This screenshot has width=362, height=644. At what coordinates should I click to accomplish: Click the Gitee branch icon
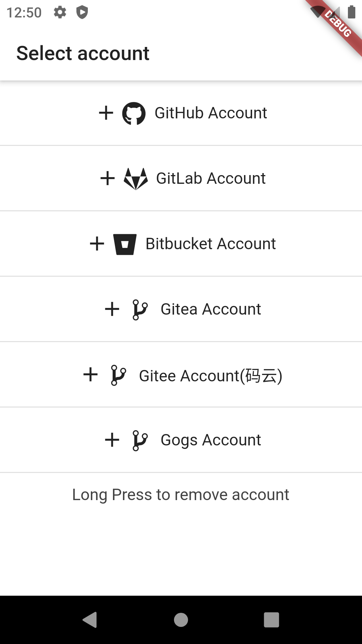[x=118, y=375]
